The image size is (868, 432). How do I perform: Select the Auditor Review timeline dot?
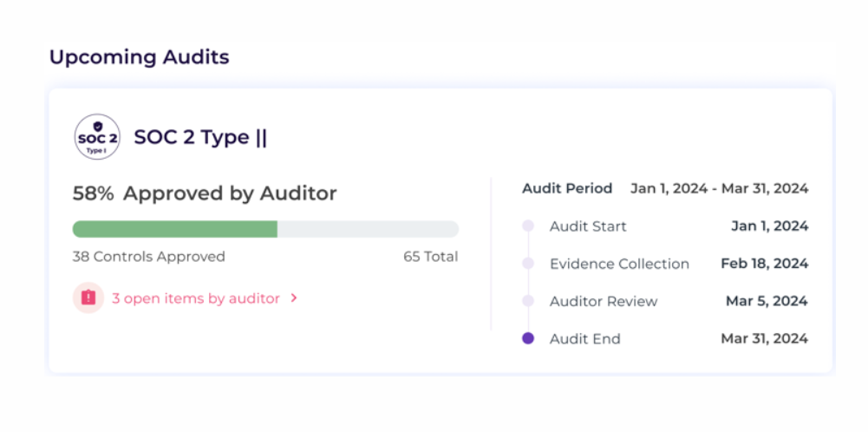point(528,301)
